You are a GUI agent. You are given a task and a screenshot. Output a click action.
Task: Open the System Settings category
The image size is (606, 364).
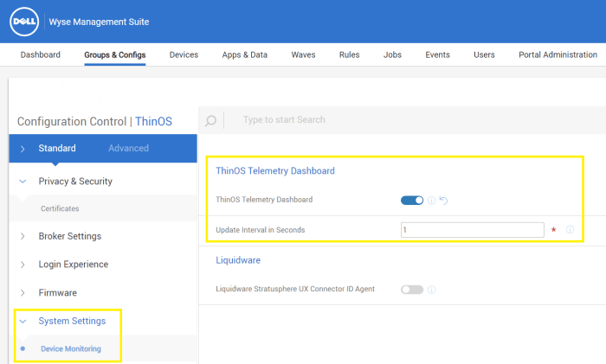point(72,321)
